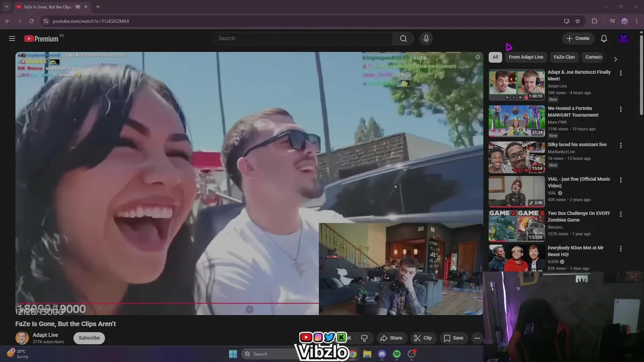Open Discord from taskbar
The height and width of the screenshot is (362, 644).
382,354
